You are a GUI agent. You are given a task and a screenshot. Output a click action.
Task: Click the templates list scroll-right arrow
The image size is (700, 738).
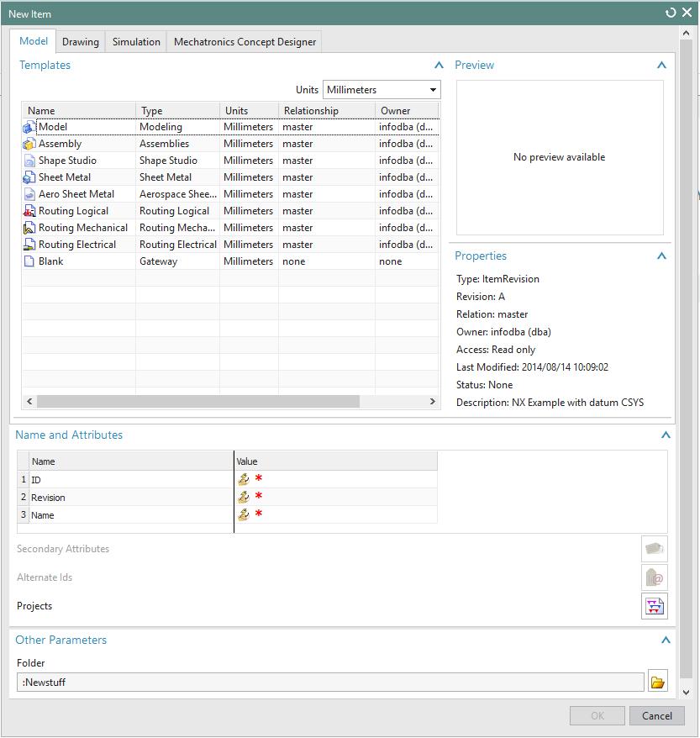pos(432,402)
